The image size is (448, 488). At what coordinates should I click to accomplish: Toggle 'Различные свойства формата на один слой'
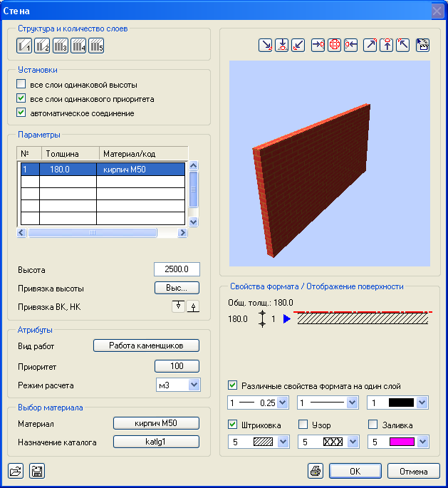pos(232,385)
